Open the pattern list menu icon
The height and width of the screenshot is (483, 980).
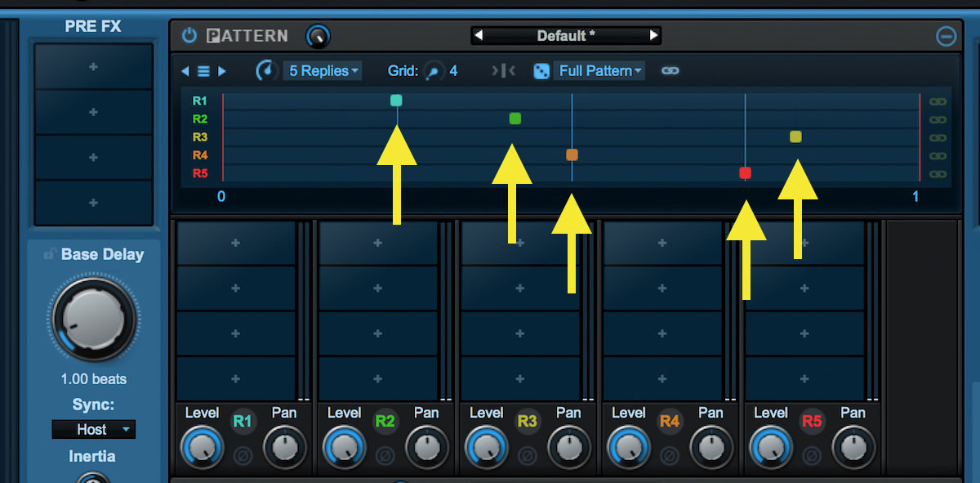pyautogui.click(x=203, y=71)
